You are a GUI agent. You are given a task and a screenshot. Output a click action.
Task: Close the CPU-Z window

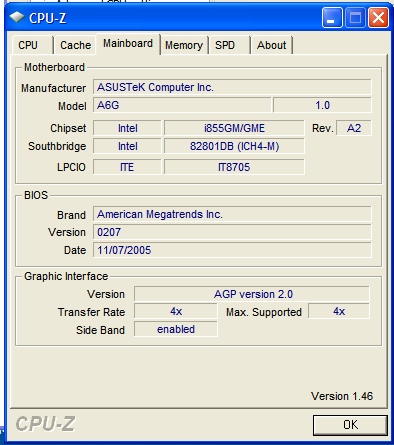(x=378, y=18)
